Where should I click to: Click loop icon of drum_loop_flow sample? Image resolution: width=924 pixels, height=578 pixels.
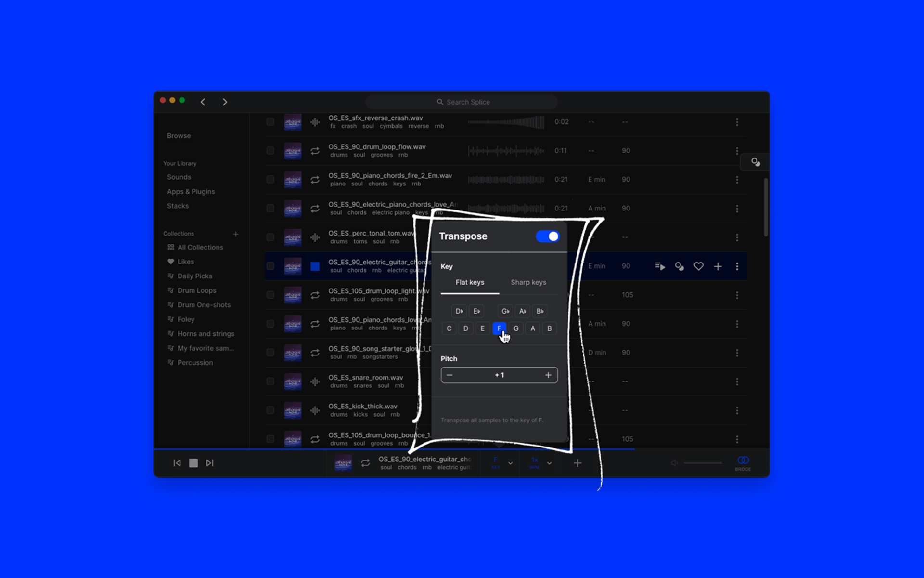tap(315, 151)
